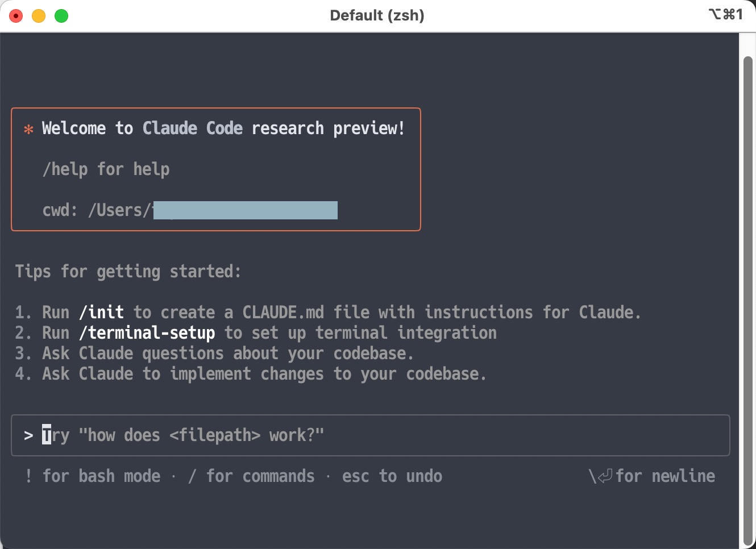
Task: Click the Default (zsh) title bar text
Action: (377, 15)
